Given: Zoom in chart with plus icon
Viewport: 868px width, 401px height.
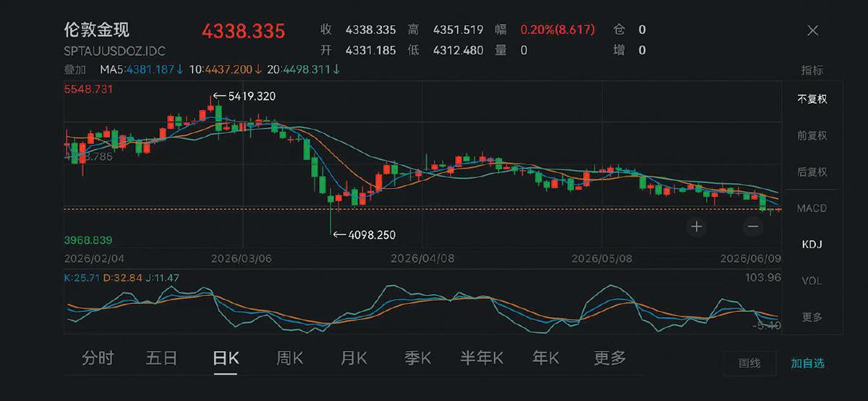Looking at the screenshot, I should 697,227.
